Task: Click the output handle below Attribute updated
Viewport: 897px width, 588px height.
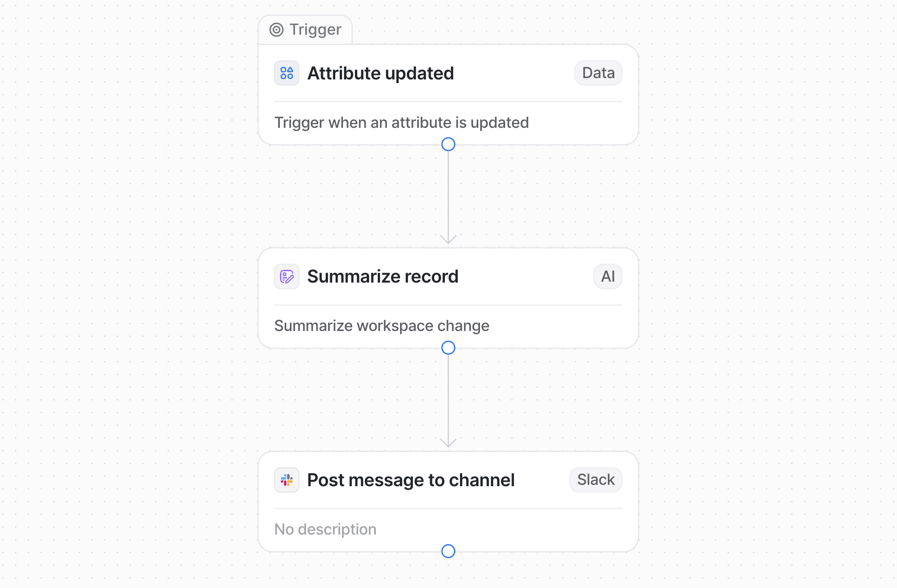Action: tap(448, 144)
